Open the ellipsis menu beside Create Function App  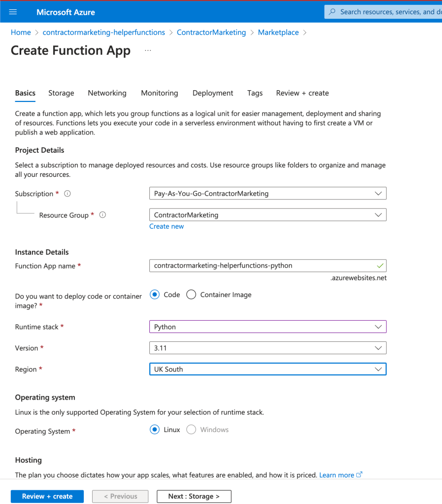pyautogui.click(x=148, y=50)
